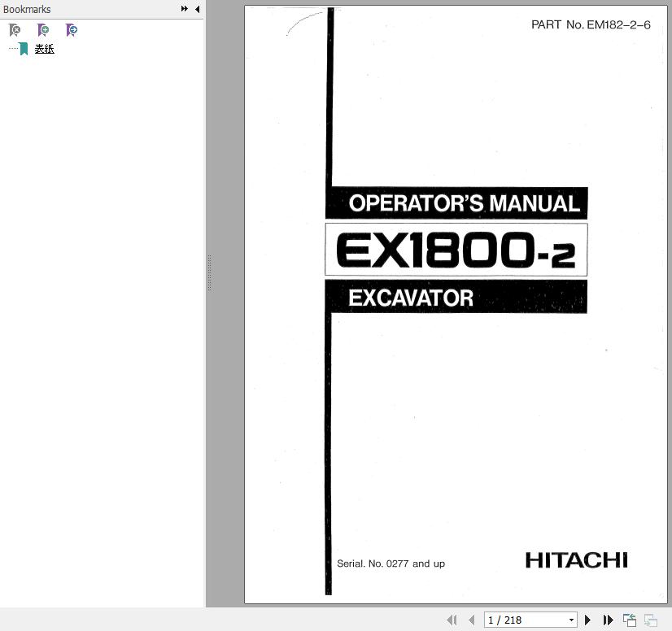672x631 pixels.
Task: Click the EX1800-2 model title box
Action: [456, 250]
